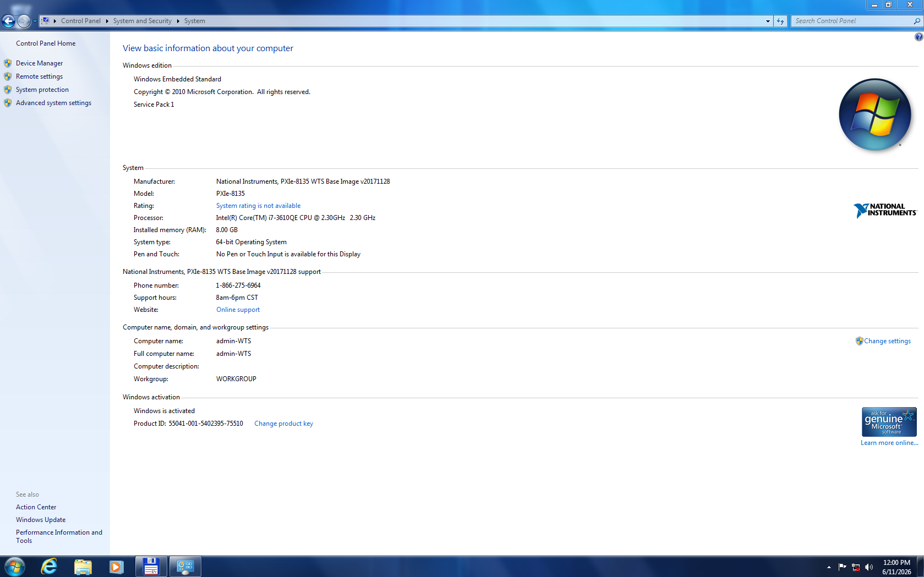Viewport: 924px width, 577px height.
Task: Click the genuine Microsoft software badge
Action: [x=889, y=422]
